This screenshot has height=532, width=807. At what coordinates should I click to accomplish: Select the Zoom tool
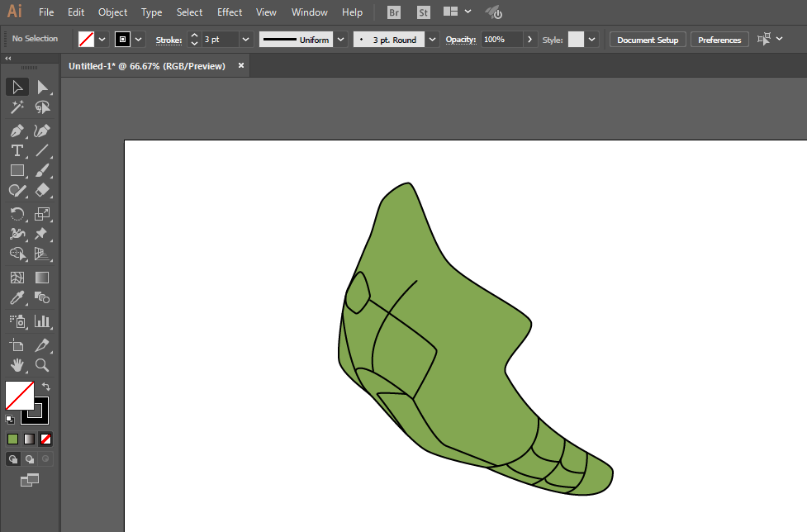click(x=42, y=364)
